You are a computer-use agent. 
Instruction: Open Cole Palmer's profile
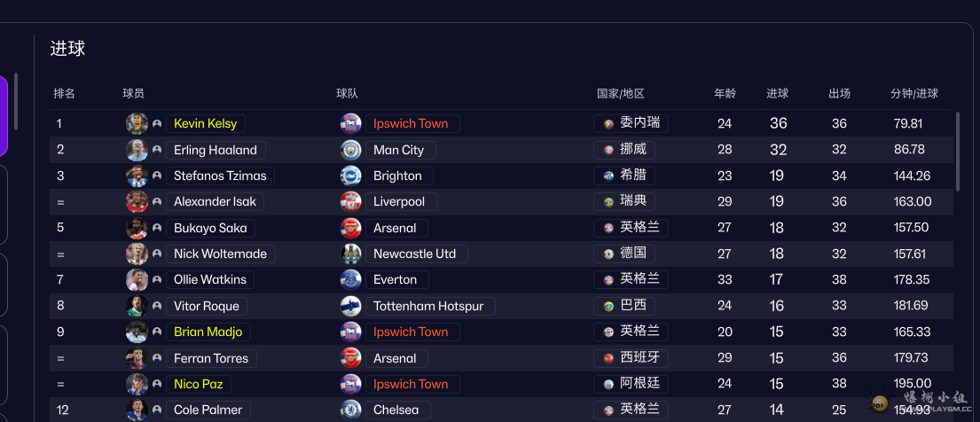tap(208, 410)
